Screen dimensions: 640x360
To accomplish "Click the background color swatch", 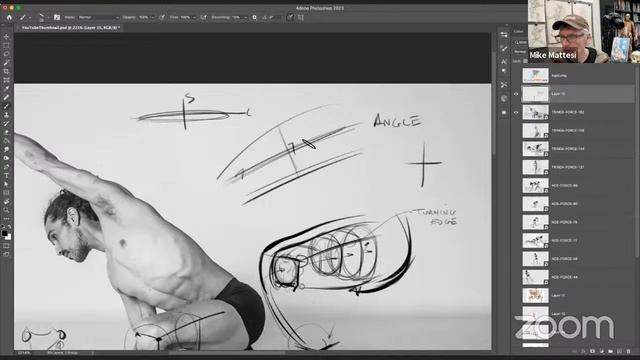I will [x=9, y=237].
